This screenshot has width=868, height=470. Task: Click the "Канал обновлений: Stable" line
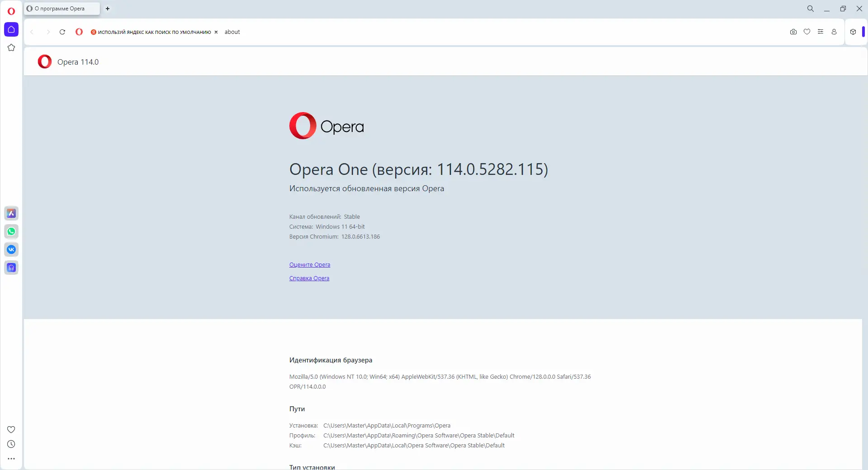(325, 217)
